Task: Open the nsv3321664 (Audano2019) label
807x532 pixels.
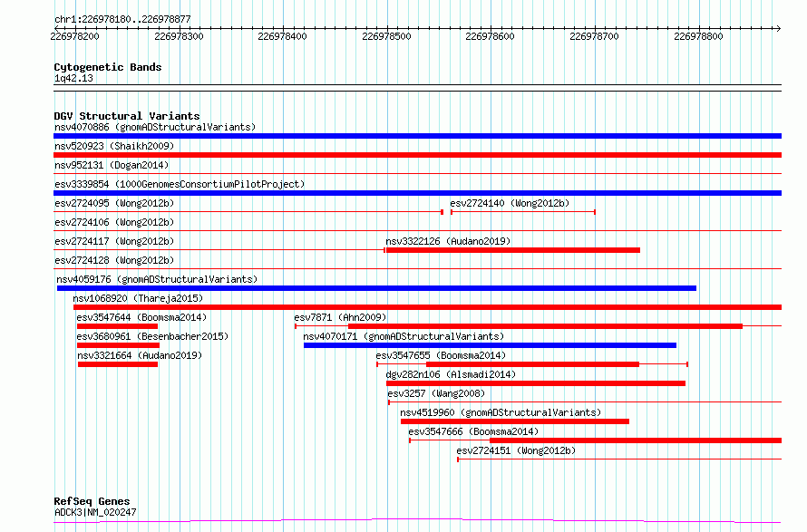Action: click(140, 355)
